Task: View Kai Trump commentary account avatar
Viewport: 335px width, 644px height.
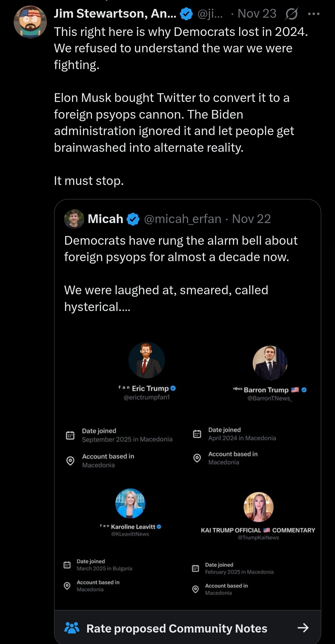Action: pos(258,507)
